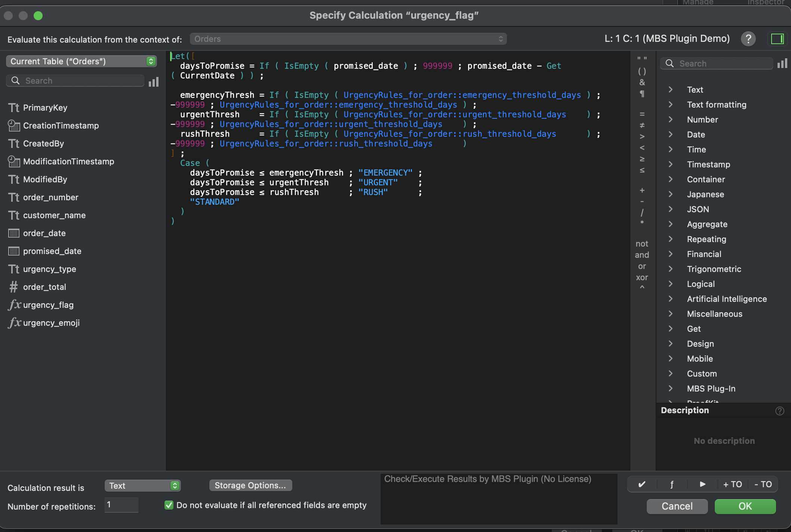Click the green OK button
The height and width of the screenshot is (532, 791).
pyautogui.click(x=745, y=506)
